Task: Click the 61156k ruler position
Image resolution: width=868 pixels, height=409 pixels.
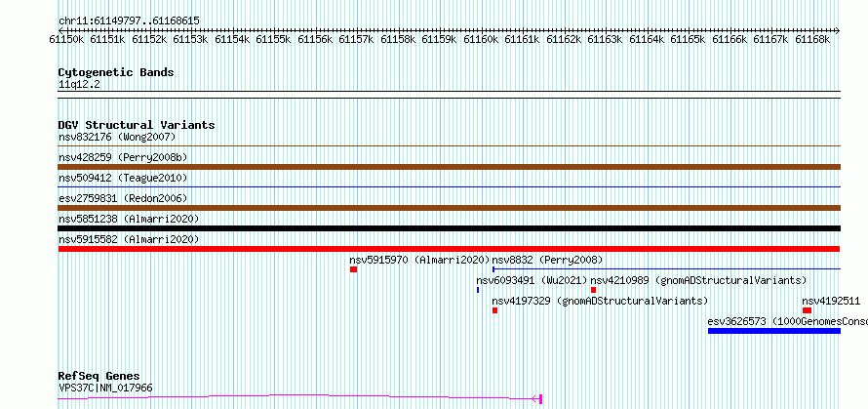Action: [316, 40]
